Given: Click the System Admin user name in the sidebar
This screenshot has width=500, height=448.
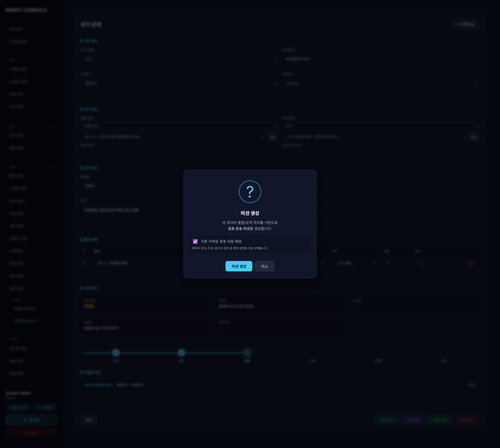Looking at the screenshot, I should (x=18, y=393).
